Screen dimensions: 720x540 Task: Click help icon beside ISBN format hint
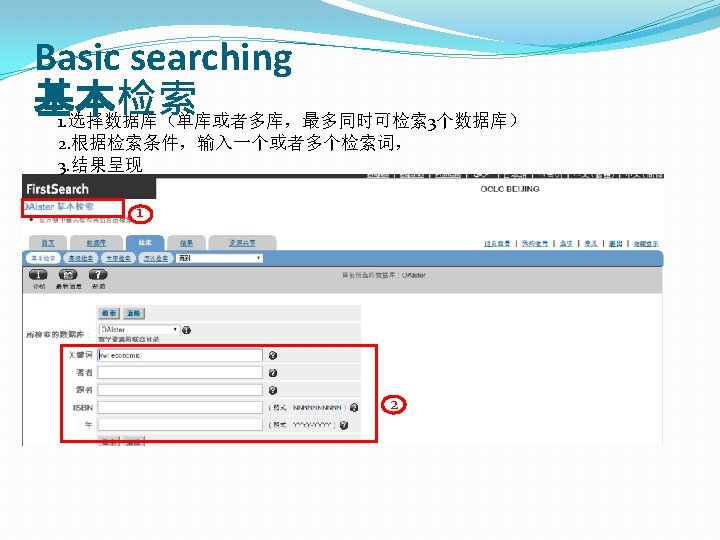(354, 407)
